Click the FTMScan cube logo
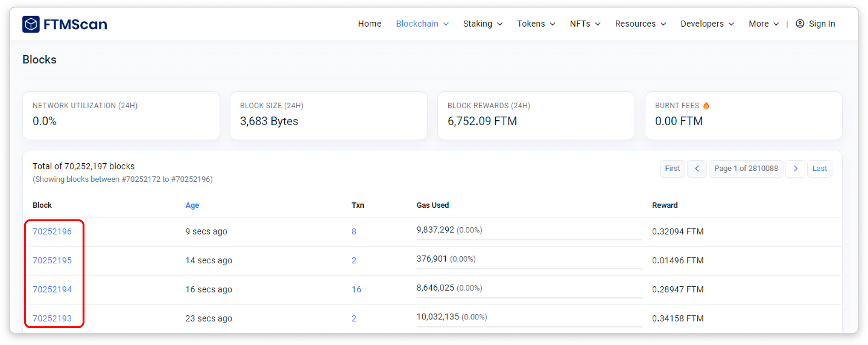This screenshot has height=345, width=868. click(x=31, y=24)
